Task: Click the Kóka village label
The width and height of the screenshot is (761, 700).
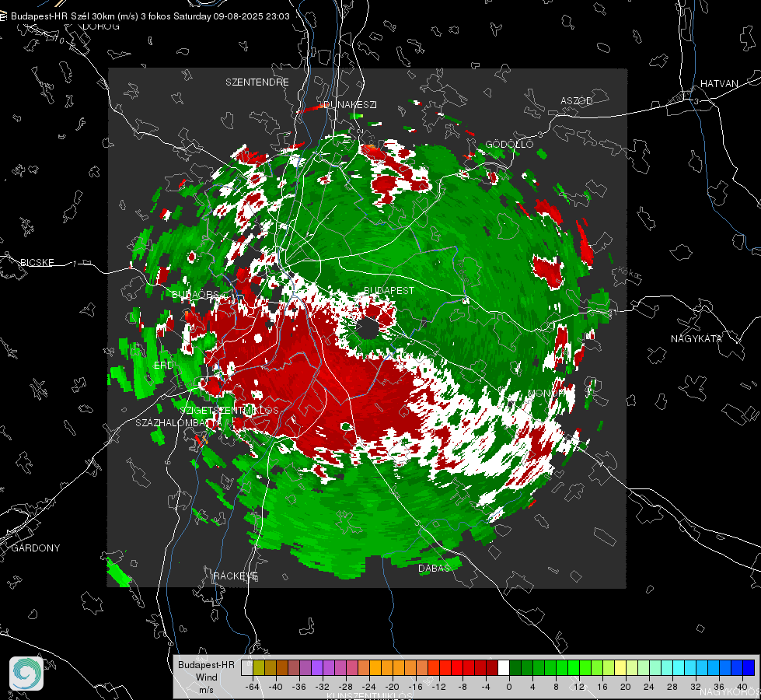Action: click(x=629, y=272)
